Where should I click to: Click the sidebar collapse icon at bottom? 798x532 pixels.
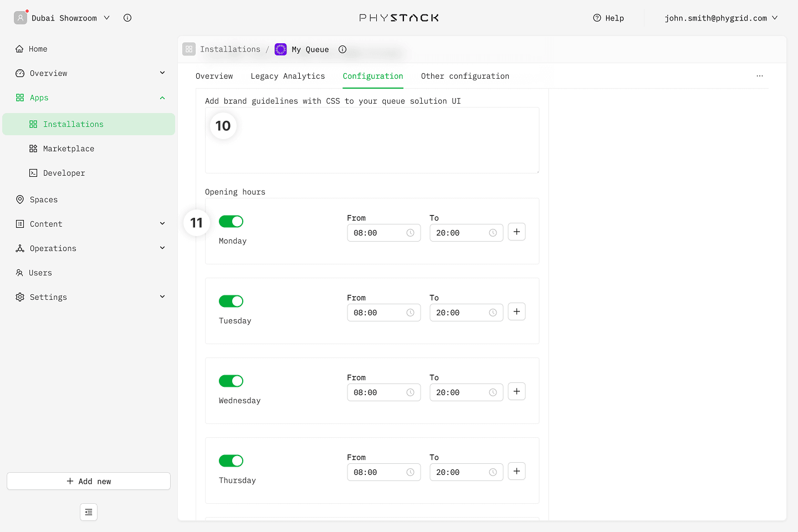pyautogui.click(x=89, y=512)
